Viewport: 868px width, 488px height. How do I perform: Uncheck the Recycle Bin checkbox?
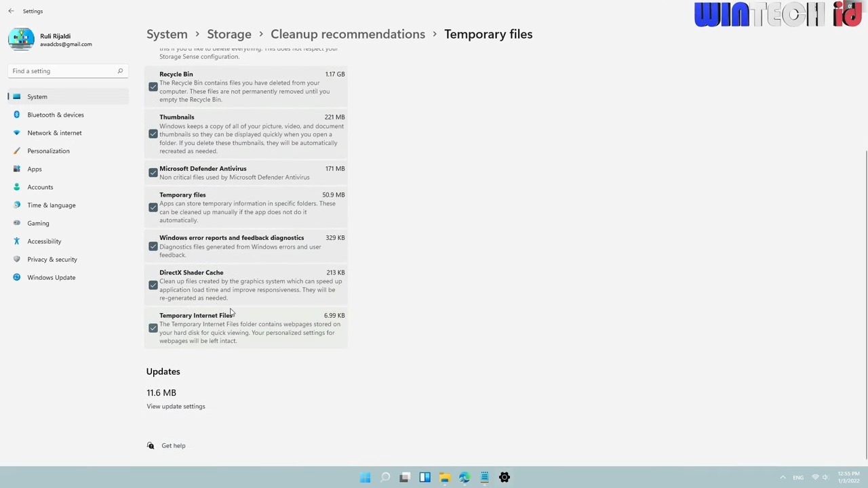153,87
